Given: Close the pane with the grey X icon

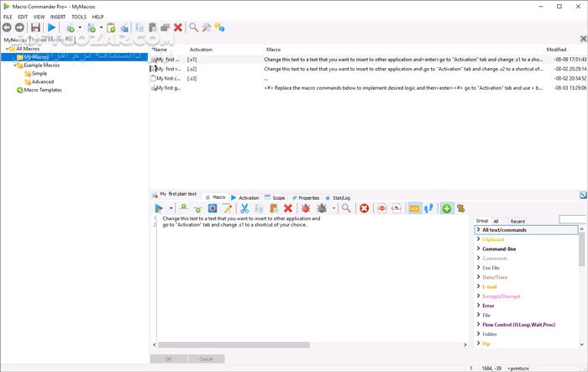Looking at the screenshot, I should coord(583,39).
